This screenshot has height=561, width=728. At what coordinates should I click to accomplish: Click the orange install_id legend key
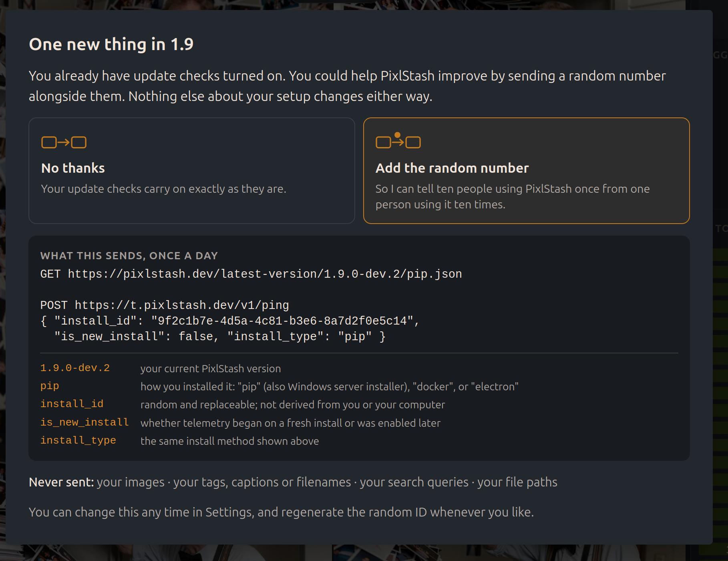pos(72,404)
